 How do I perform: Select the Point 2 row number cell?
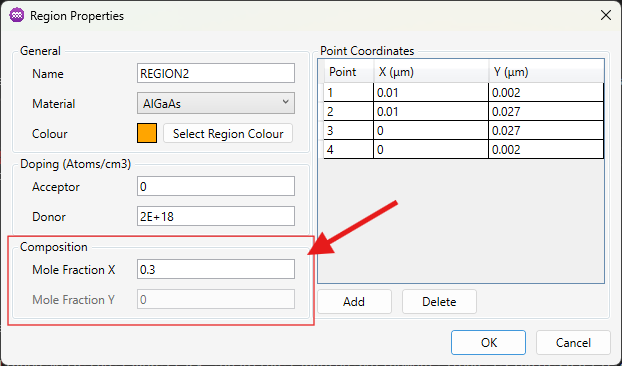point(349,111)
